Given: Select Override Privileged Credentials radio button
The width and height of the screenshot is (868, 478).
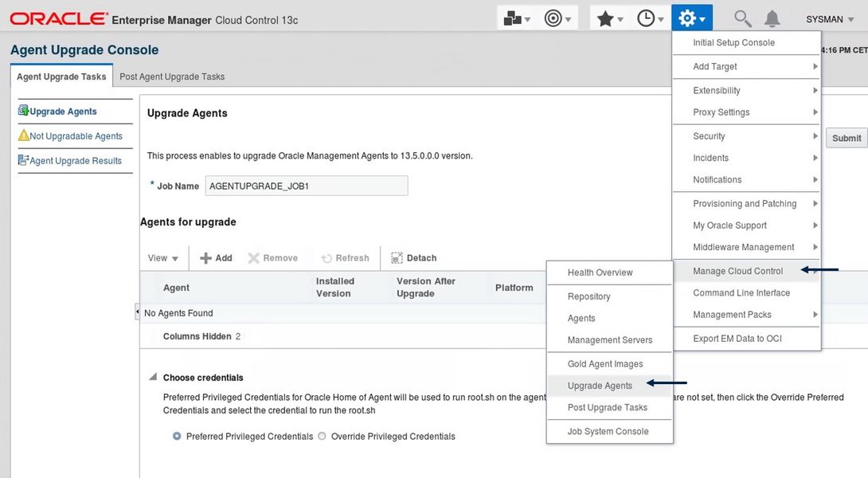Looking at the screenshot, I should (322, 436).
